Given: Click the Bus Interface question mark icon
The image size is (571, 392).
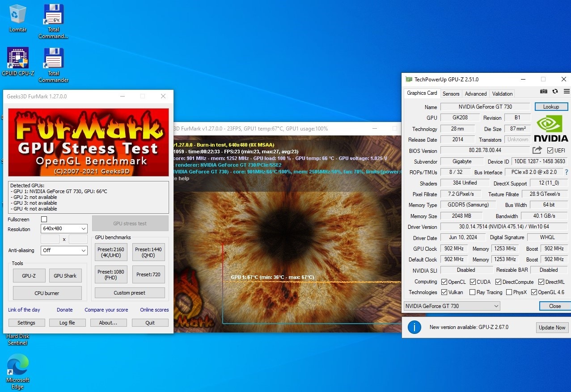Looking at the screenshot, I should click(x=567, y=172).
